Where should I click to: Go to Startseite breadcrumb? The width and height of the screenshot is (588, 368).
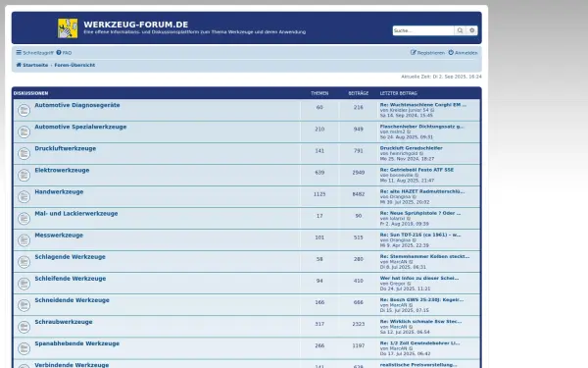coord(32,65)
